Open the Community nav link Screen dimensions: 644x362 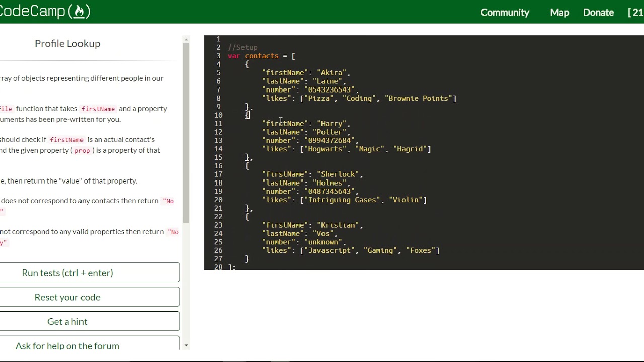click(x=505, y=13)
